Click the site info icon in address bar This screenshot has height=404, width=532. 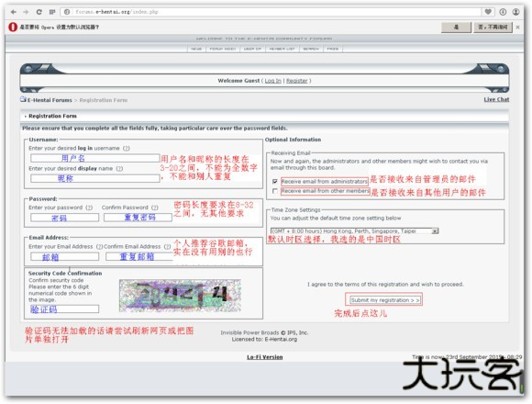[x=67, y=12]
